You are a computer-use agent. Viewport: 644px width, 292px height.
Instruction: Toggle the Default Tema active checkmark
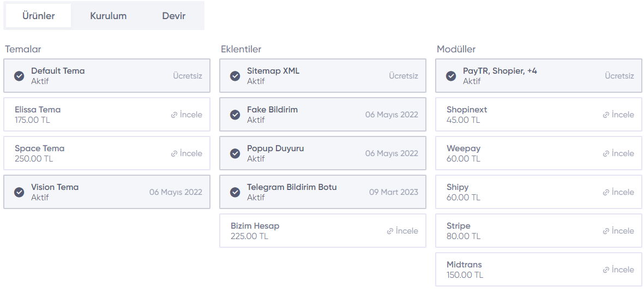[x=19, y=76]
